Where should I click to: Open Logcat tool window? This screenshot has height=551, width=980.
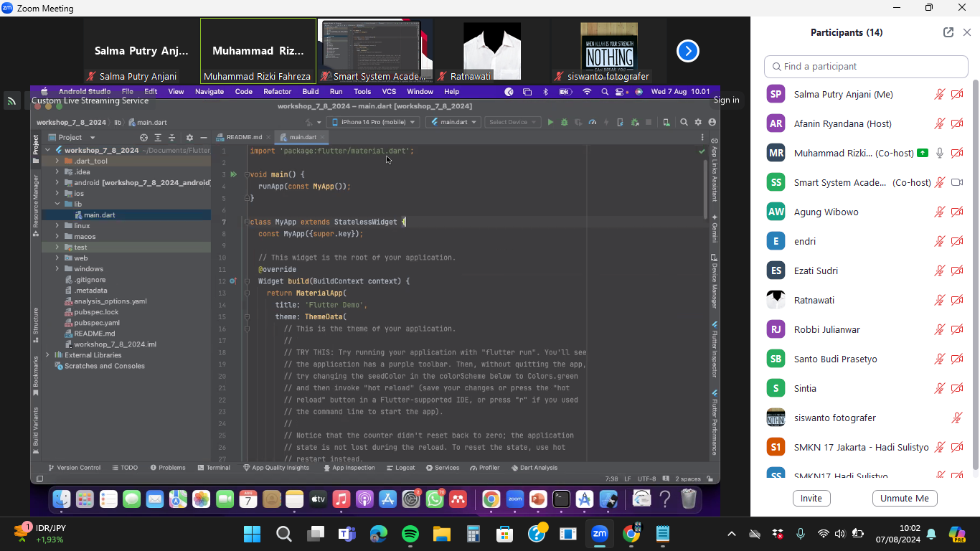coord(400,468)
